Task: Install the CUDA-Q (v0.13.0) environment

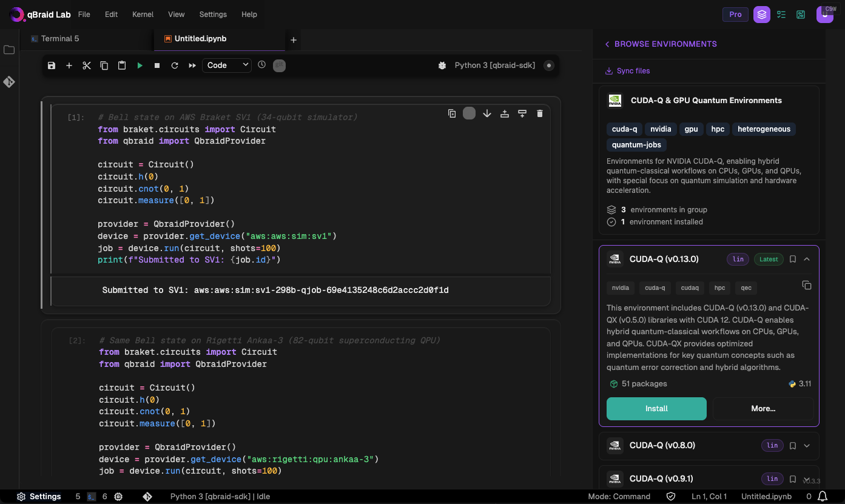Action: (656, 409)
